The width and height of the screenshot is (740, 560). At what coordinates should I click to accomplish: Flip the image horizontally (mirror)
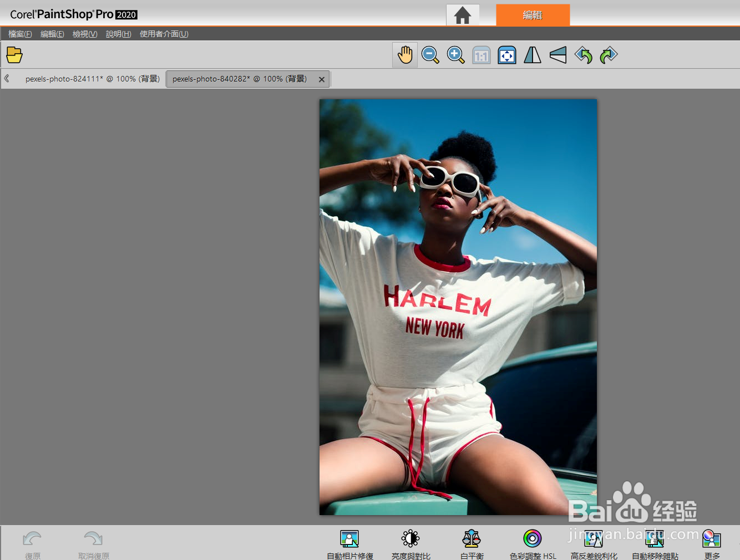[533, 55]
